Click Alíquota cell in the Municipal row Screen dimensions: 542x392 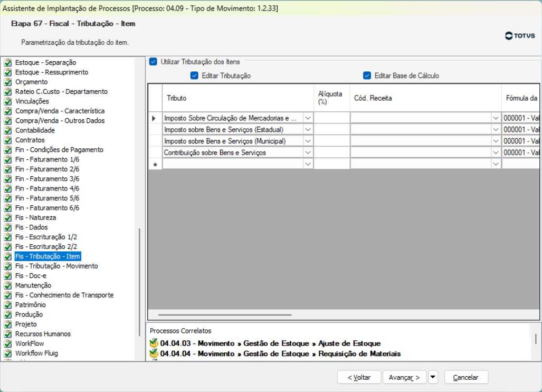click(x=332, y=141)
